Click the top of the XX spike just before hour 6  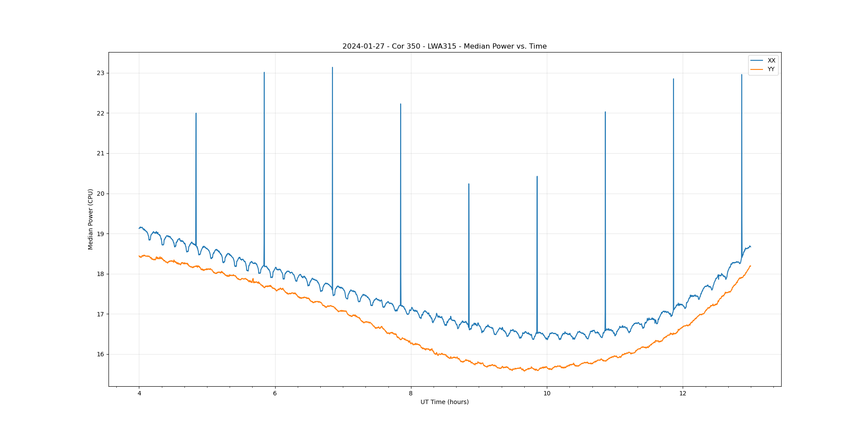tap(264, 73)
